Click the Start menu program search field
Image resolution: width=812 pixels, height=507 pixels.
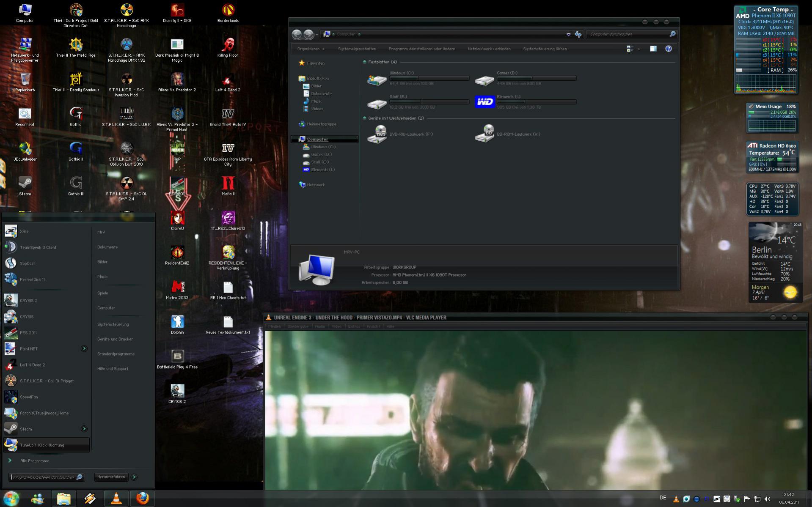[47, 477]
